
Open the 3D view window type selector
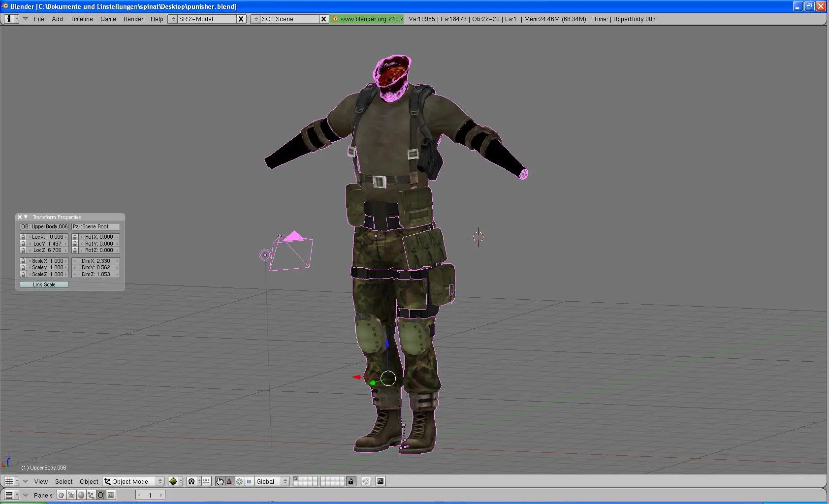click(x=11, y=481)
